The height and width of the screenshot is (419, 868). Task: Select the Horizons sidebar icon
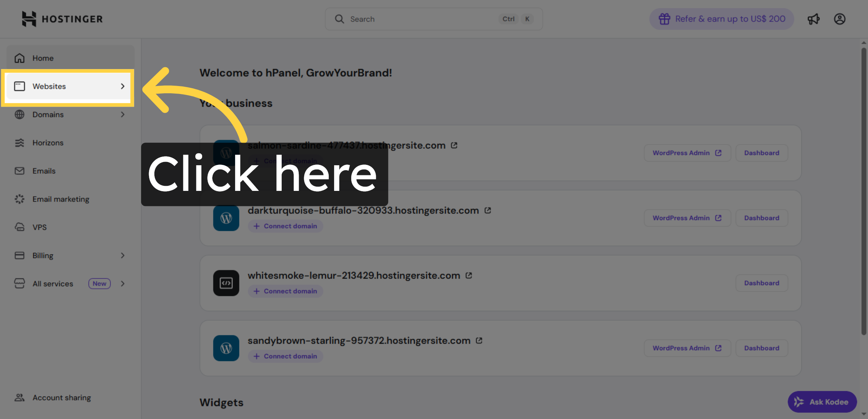(20, 142)
